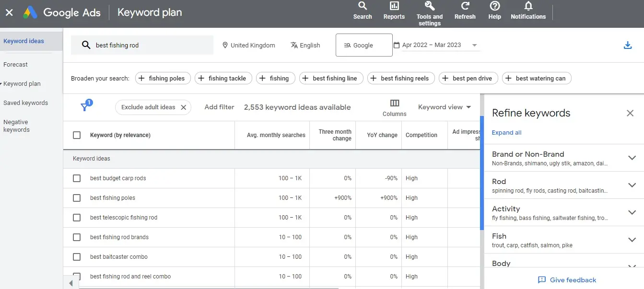This screenshot has width=644, height=289.
Task: Click the 'best telescopic fishing rod' keyword
Action: coord(124,218)
